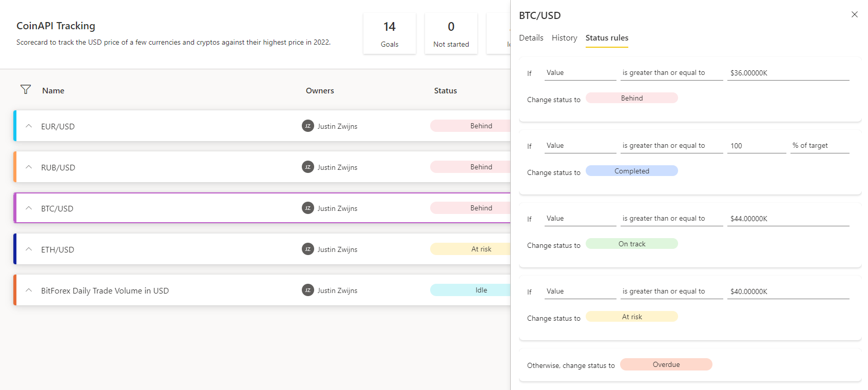Change the Otherwise status Overdue pill
Viewport: 868px width, 390px height.
[x=666, y=364]
